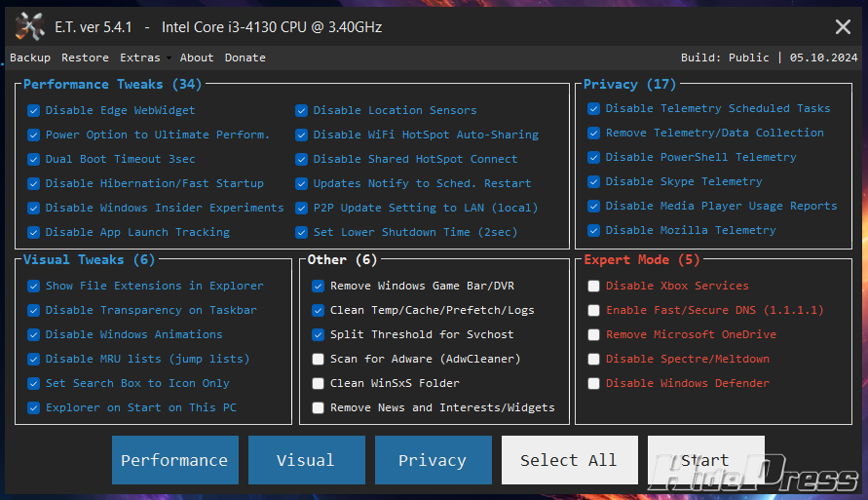Click the E.T. app logo icon
Screen dimensions: 868x500
tap(30, 26)
